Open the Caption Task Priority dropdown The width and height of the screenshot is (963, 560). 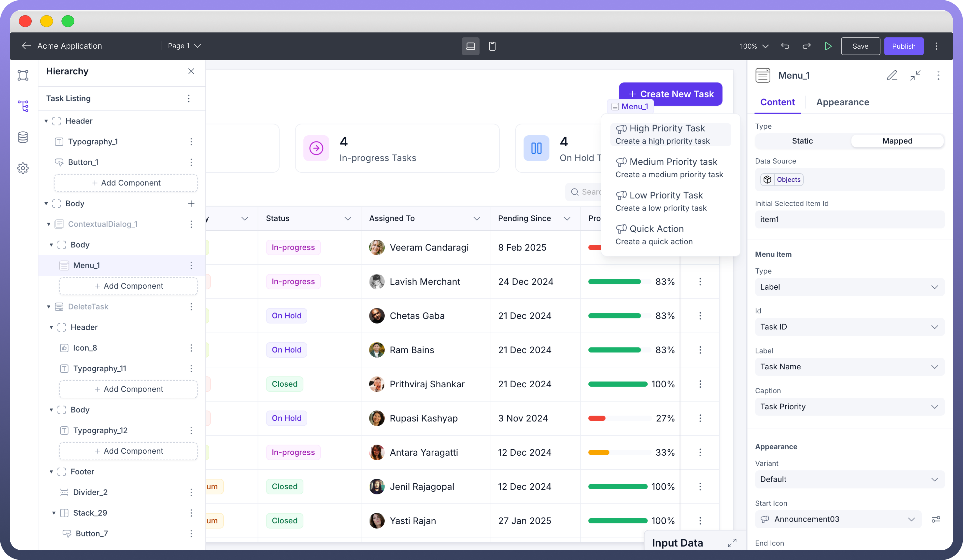(850, 406)
